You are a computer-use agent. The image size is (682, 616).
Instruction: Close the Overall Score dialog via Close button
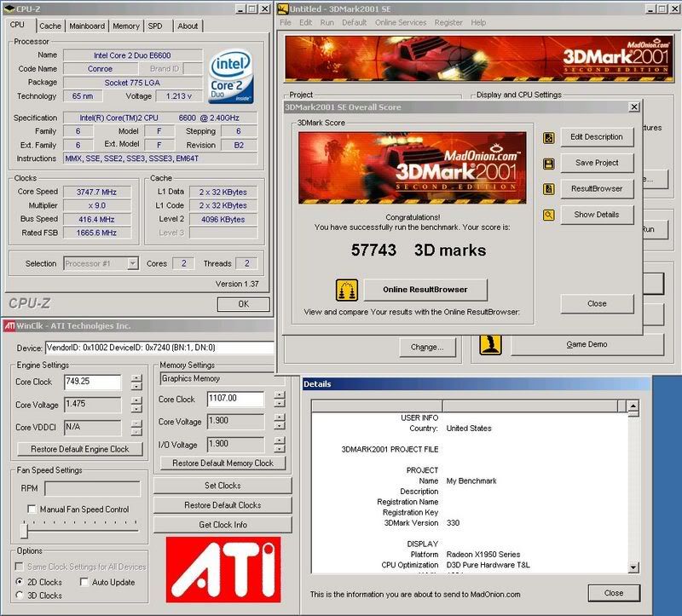point(596,303)
